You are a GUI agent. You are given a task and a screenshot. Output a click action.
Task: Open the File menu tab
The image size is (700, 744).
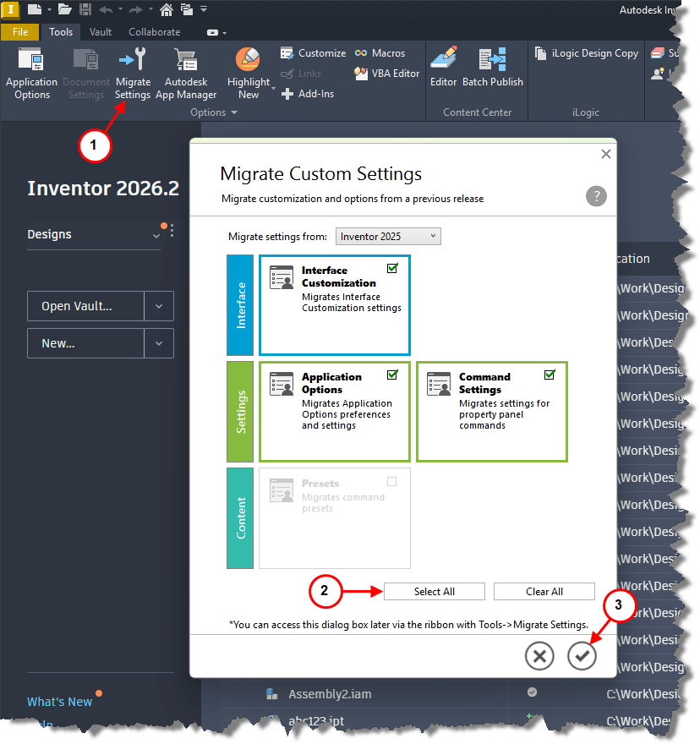pos(20,32)
